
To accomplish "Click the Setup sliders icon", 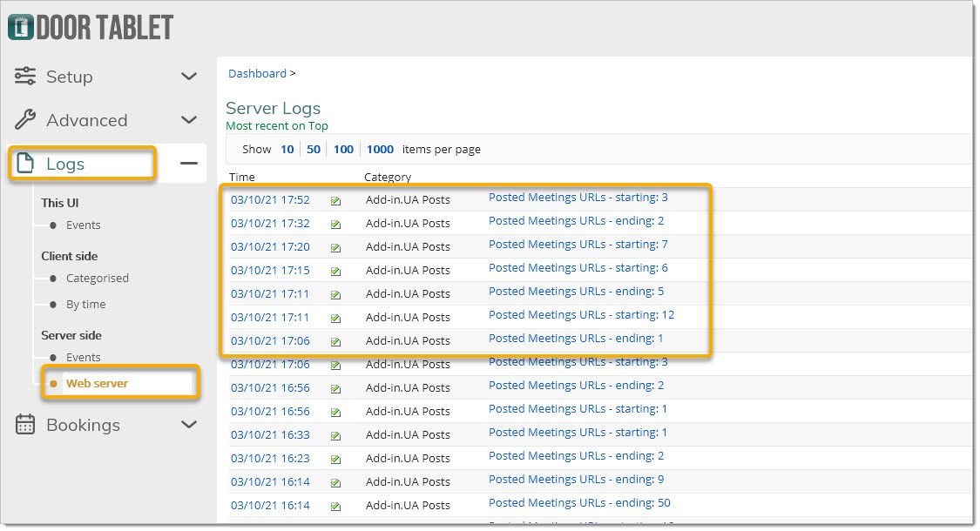I will (25, 77).
